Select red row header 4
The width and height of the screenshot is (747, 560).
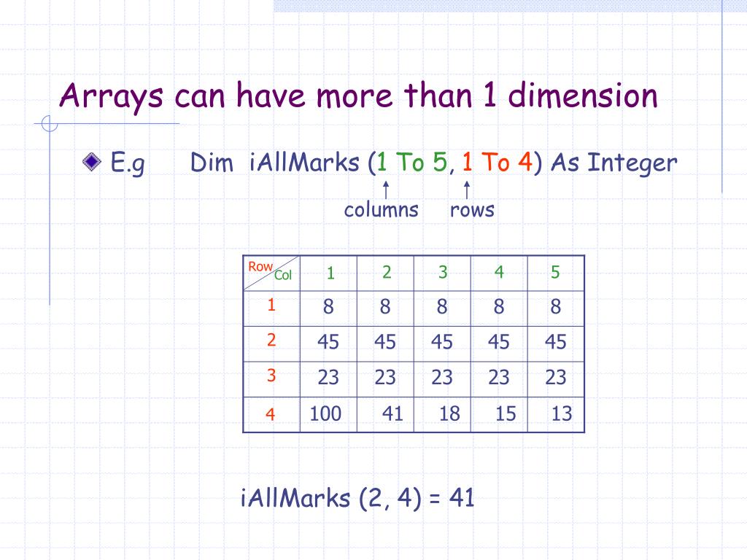pyautogui.click(x=270, y=414)
